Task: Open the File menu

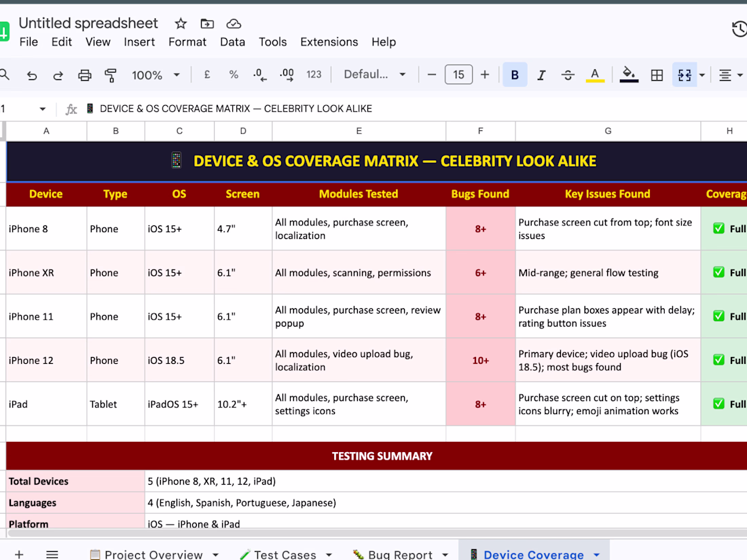Action: (x=29, y=42)
